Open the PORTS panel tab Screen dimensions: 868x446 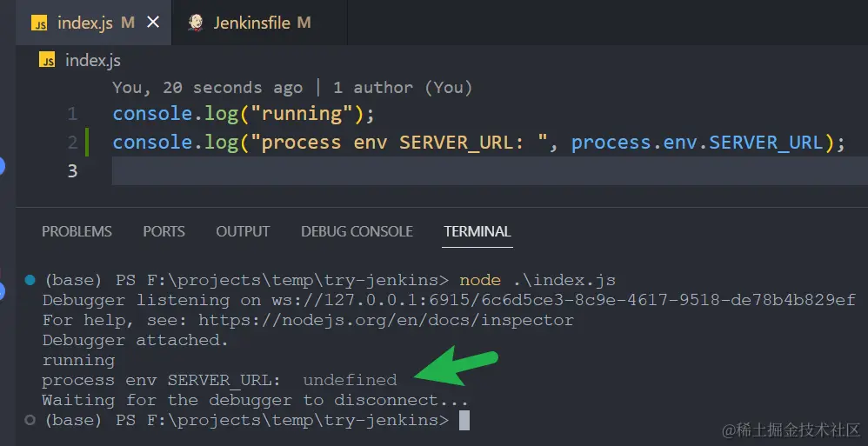pos(164,231)
